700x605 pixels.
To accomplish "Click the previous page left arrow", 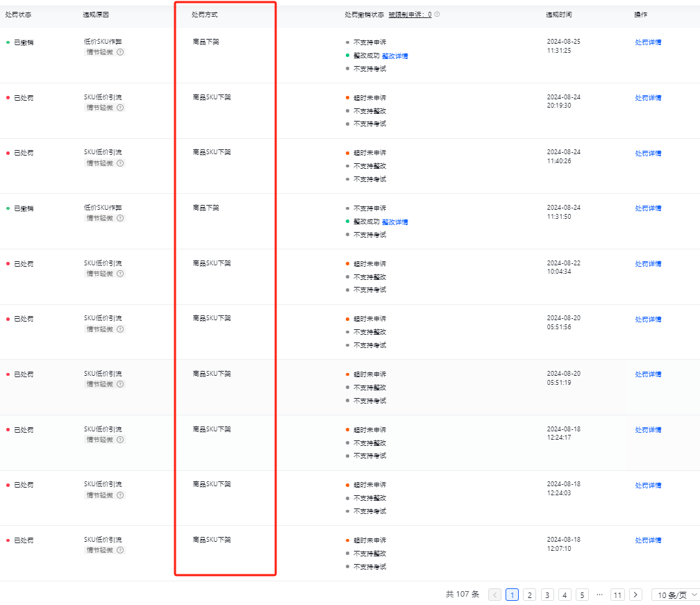I will [494, 595].
